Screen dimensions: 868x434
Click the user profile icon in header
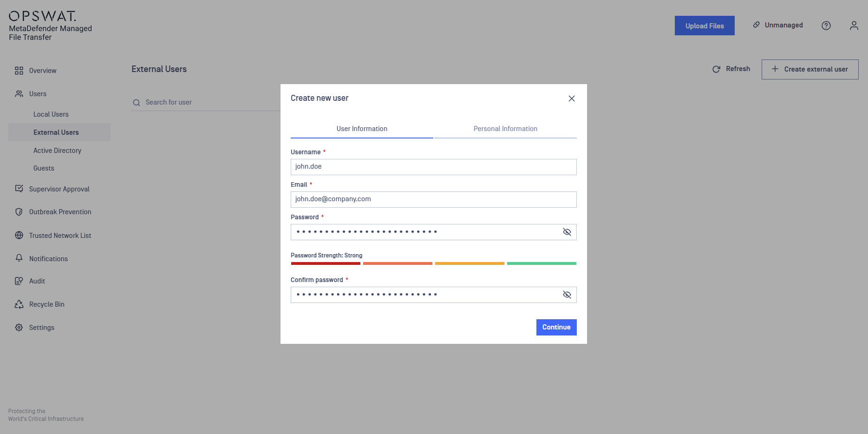pyautogui.click(x=854, y=26)
